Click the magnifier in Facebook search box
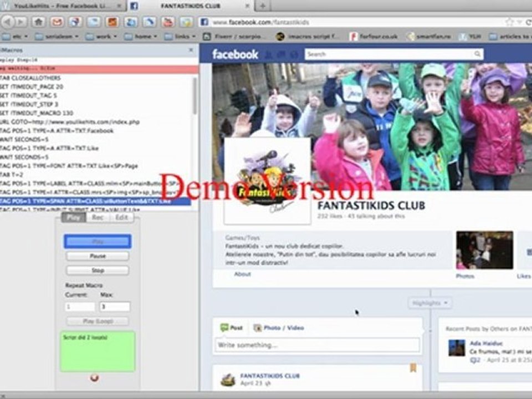This screenshot has height=399, width=532. 477,54
